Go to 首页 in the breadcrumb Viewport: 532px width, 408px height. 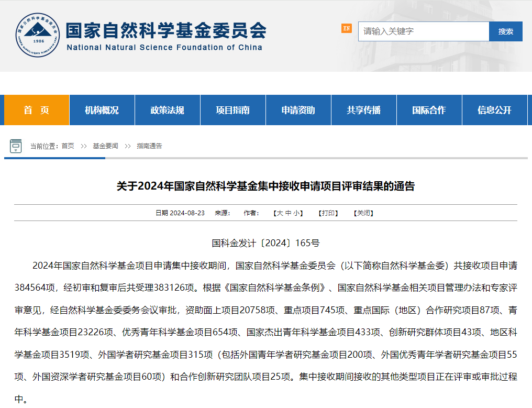tap(68, 146)
